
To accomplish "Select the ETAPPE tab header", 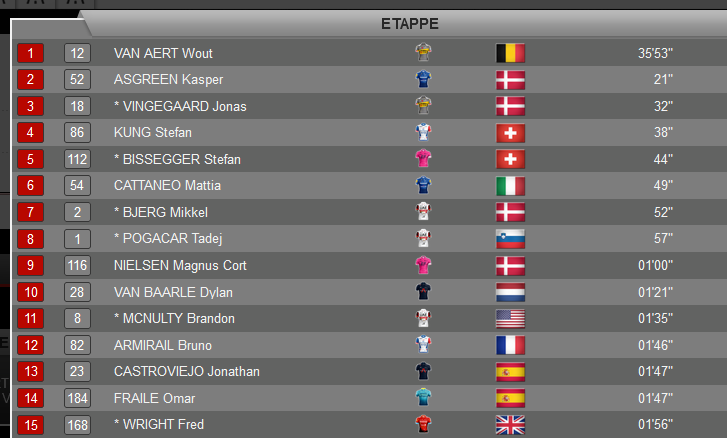I will [x=409, y=24].
